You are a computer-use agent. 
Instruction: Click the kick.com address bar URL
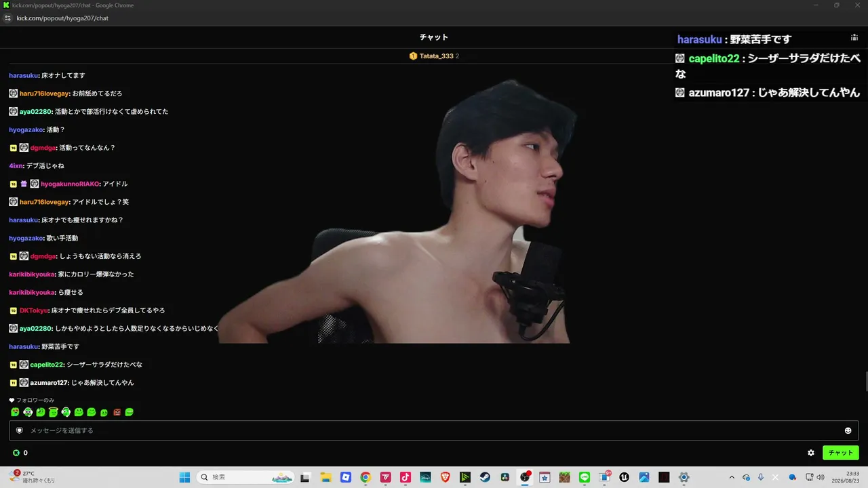coord(62,18)
